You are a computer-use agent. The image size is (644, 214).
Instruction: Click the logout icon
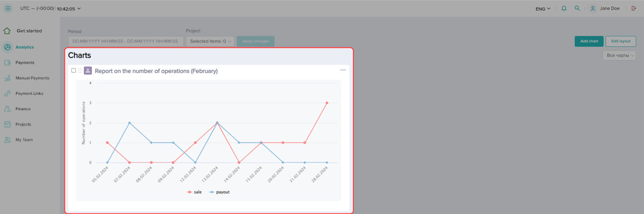[x=634, y=8]
